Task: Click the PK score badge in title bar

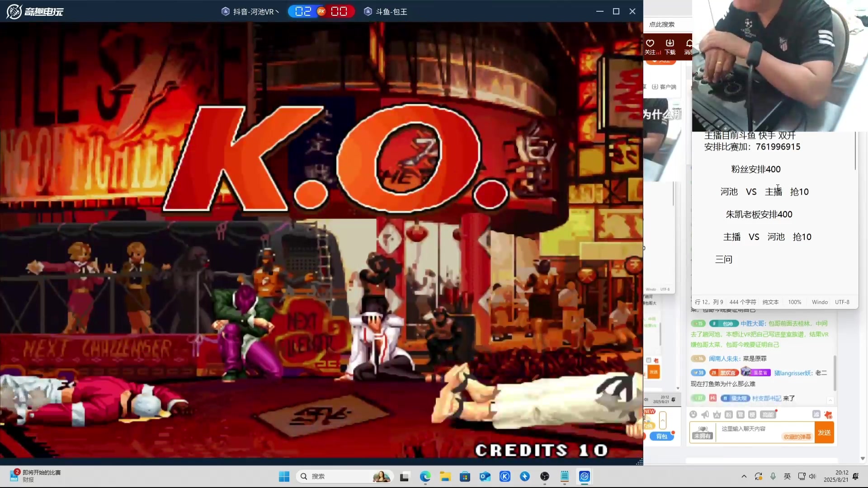Action: click(x=321, y=12)
